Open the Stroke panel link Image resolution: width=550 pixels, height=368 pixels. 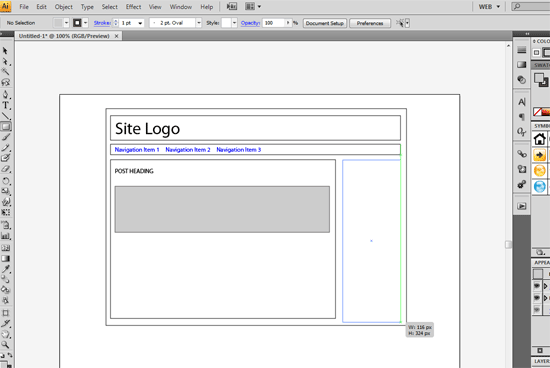(102, 23)
